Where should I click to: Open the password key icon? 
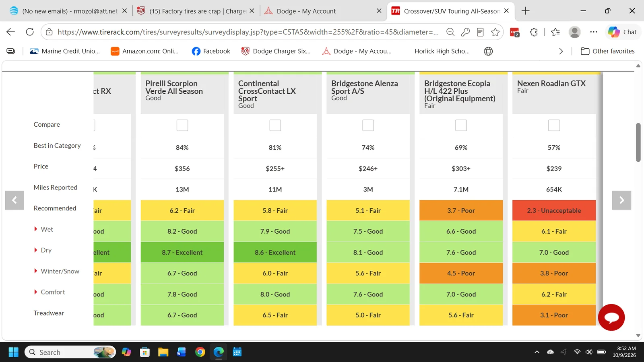(x=465, y=32)
